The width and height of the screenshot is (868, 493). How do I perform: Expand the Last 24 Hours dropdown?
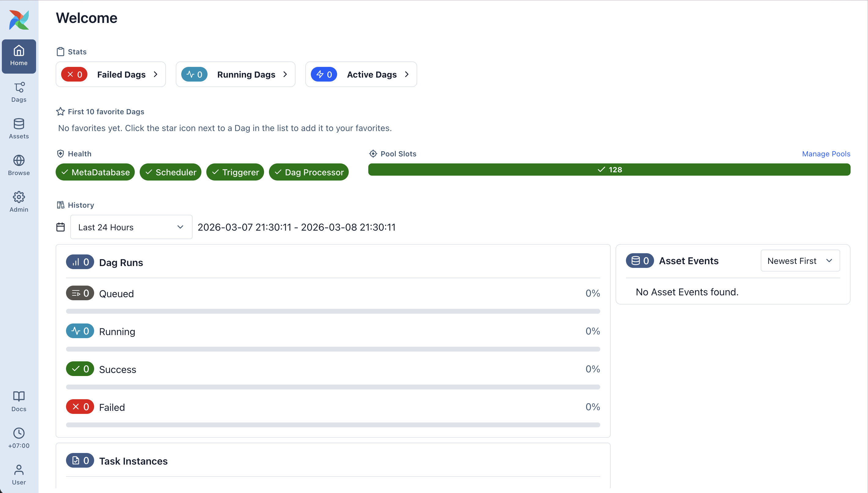(131, 227)
